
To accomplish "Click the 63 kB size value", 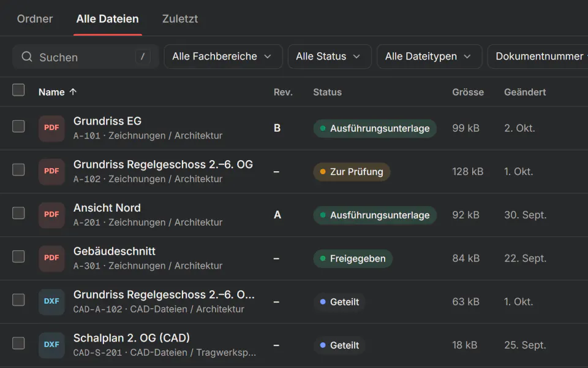I will click(x=466, y=302).
